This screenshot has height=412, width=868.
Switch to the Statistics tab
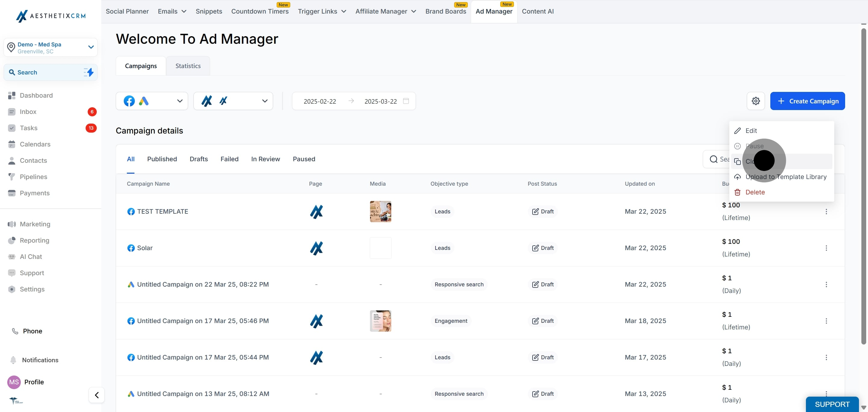click(188, 66)
